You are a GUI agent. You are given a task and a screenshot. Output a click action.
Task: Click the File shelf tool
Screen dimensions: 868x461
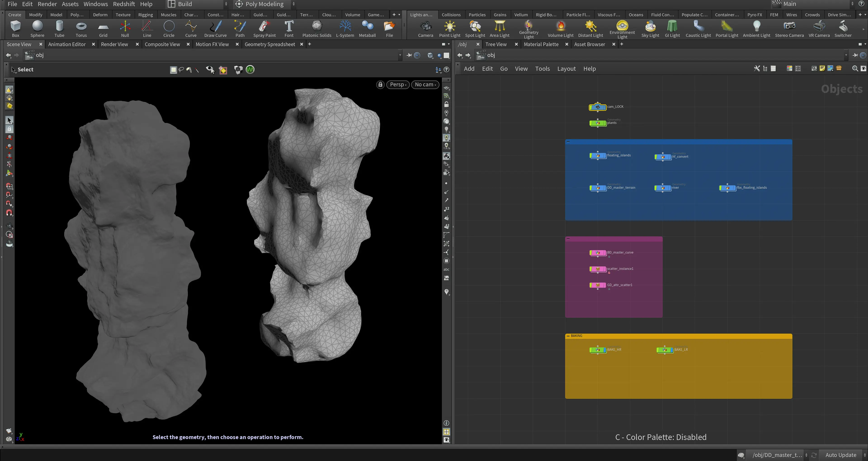[389, 29]
